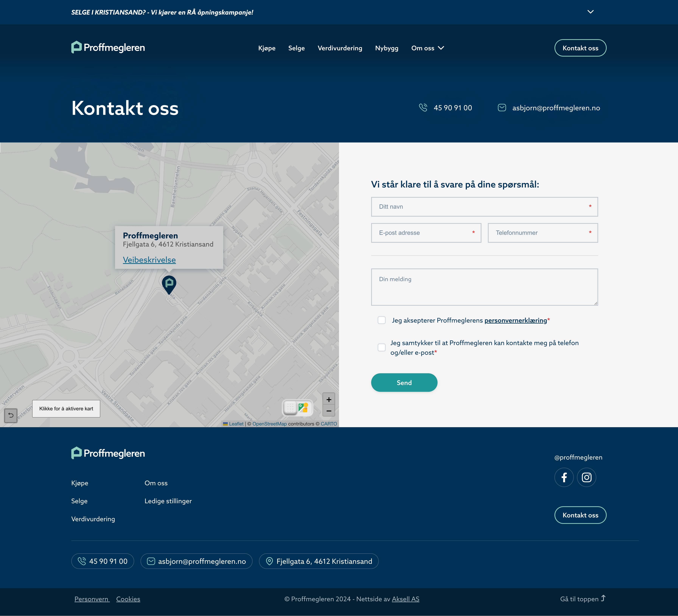The height and width of the screenshot is (616, 678).
Task: Click 'Klikke for å aktivere kart' button
Action: [x=66, y=408]
